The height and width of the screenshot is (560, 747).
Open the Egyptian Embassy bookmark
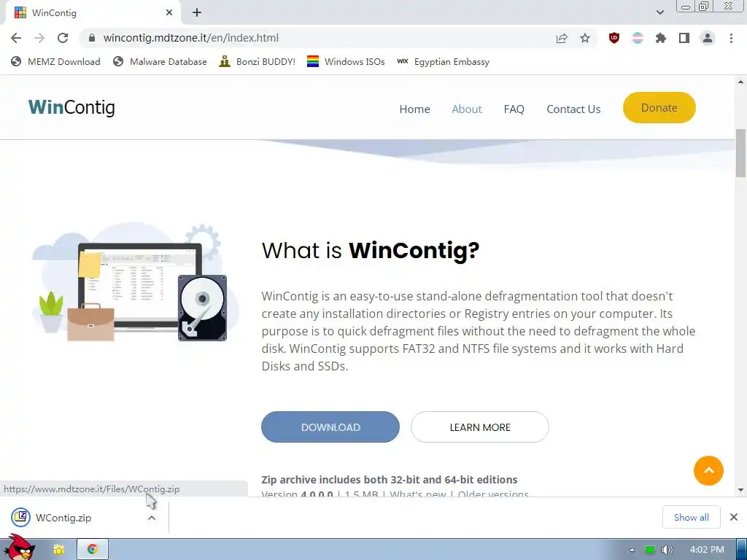[x=443, y=62]
